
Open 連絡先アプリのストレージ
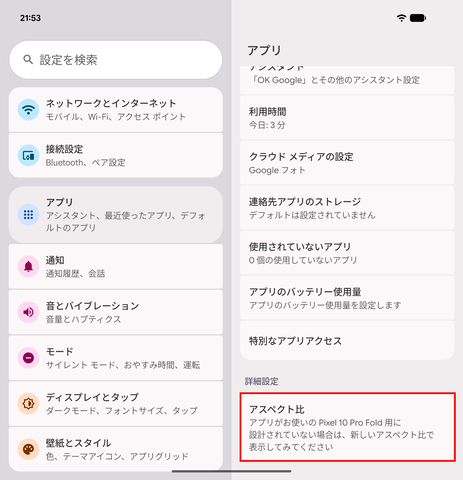click(347, 208)
